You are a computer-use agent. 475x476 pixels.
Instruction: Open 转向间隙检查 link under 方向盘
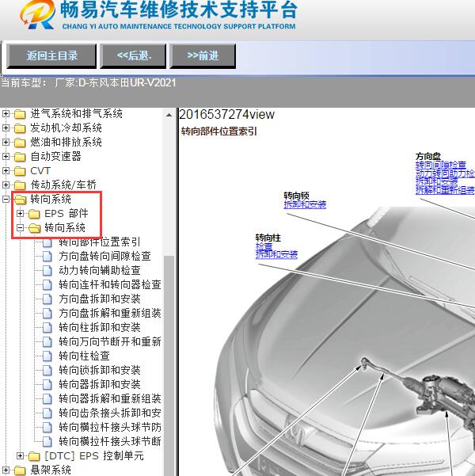point(440,166)
